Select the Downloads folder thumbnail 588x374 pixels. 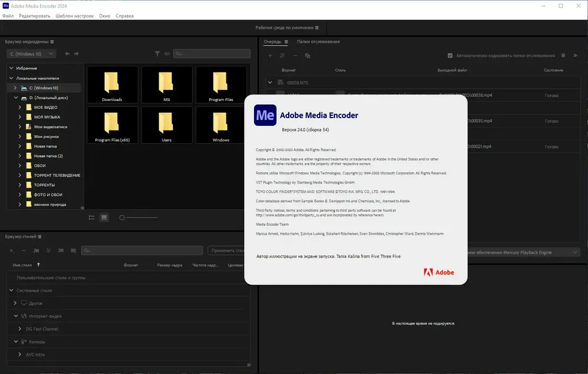coord(112,85)
